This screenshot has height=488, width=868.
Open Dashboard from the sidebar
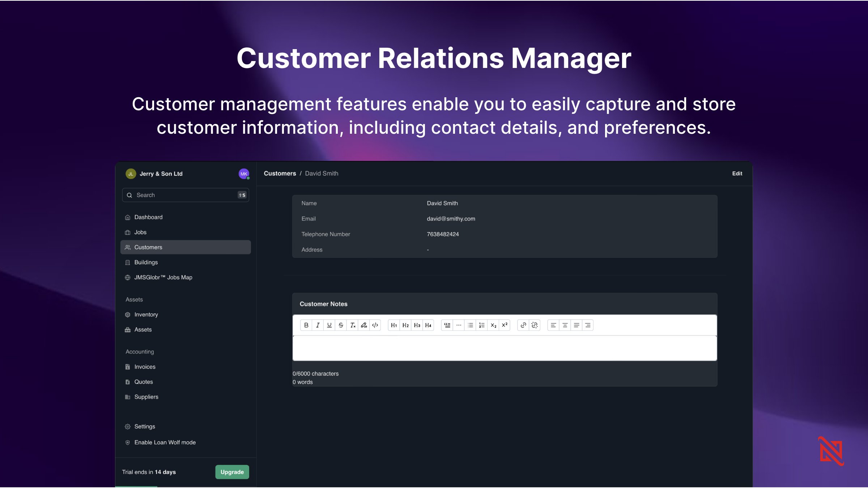[186, 217]
